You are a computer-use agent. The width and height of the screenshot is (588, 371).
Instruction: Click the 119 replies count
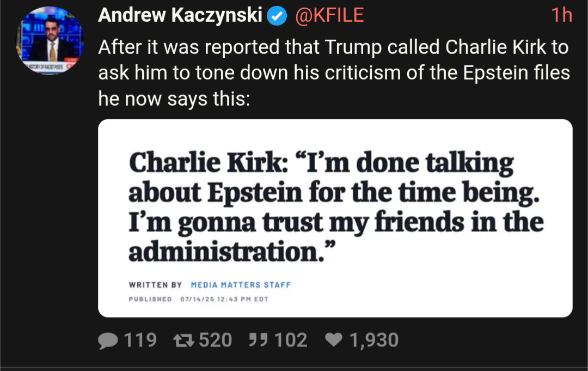pos(140,340)
